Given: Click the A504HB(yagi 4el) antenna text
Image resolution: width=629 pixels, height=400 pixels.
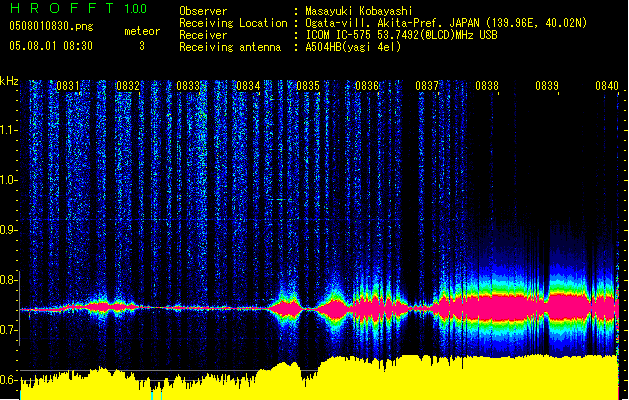Looking at the screenshot, I should [353, 47].
